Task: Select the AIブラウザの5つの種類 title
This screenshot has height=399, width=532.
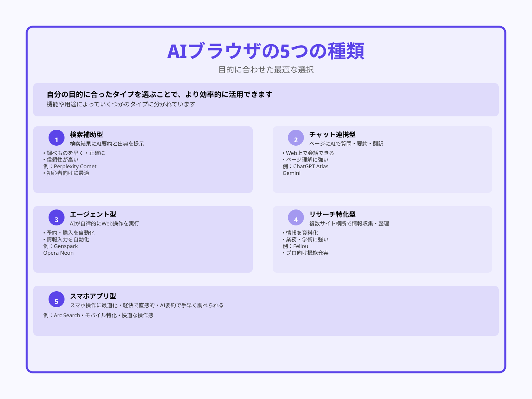Action: click(266, 51)
